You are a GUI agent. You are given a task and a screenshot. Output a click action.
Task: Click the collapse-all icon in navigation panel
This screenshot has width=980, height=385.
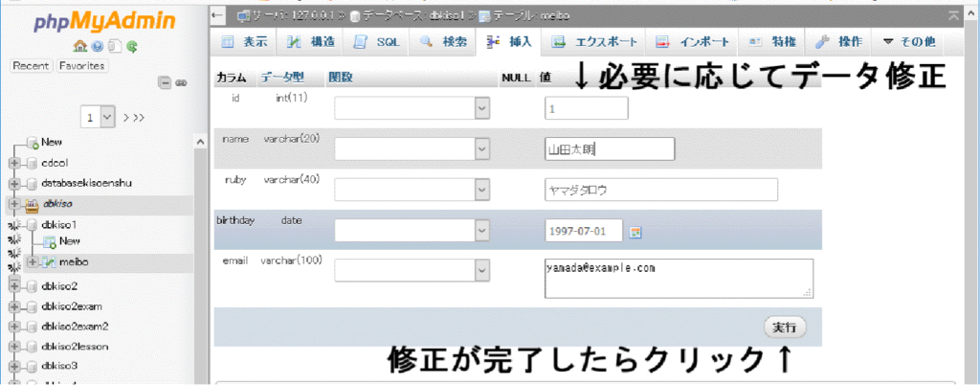click(164, 82)
